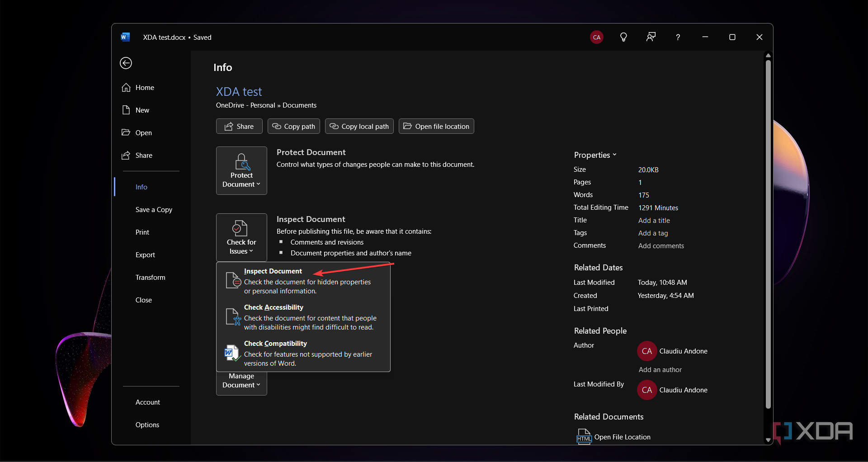Click the Today, 10:48 AM modified date

point(662,282)
